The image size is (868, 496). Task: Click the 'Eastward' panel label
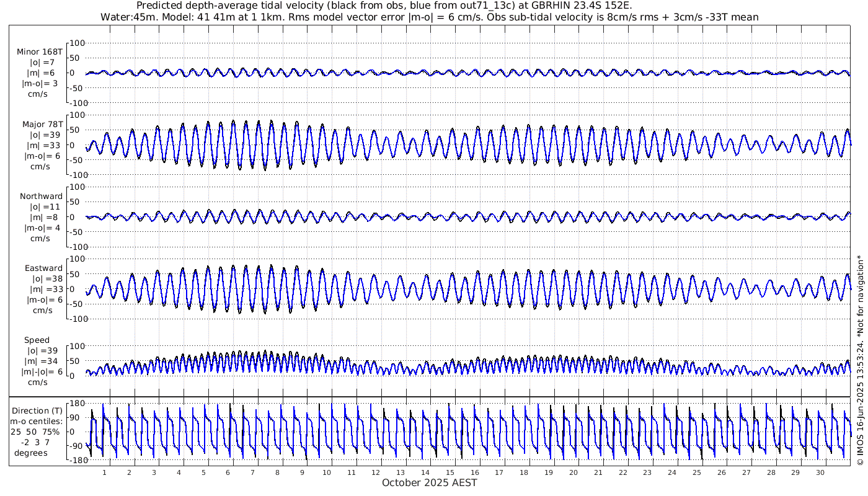pyautogui.click(x=43, y=268)
